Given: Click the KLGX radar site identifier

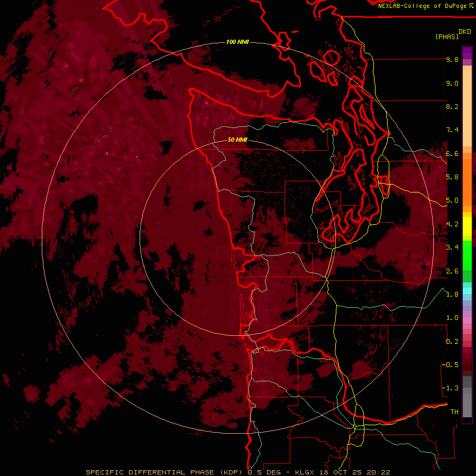Looking at the screenshot, I should click(305, 472).
